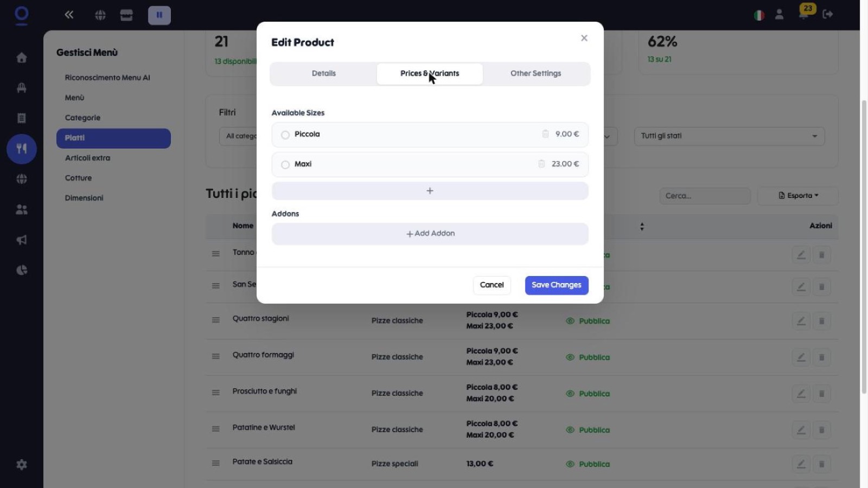Open the Italian flag language selector

pyautogui.click(x=759, y=15)
